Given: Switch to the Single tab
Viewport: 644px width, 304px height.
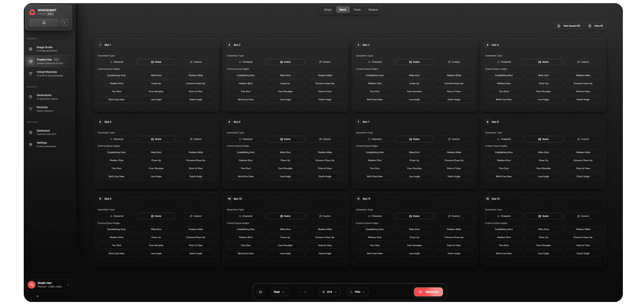Looking at the screenshot, I should point(328,9).
